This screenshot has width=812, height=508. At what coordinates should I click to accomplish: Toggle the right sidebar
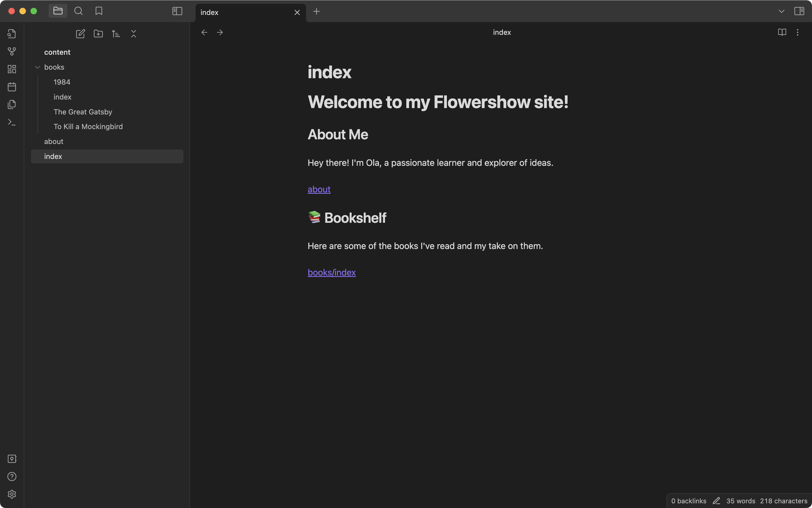click(799, 11)
